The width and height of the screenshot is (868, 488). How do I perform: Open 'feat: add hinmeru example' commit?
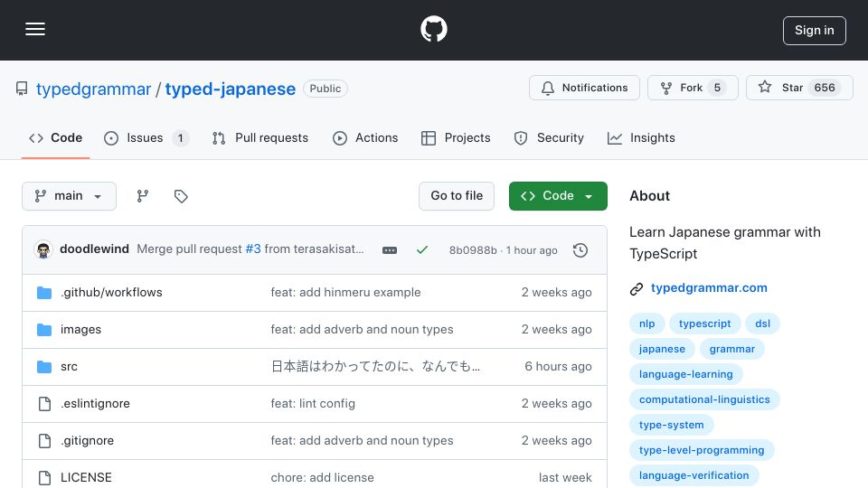tap(345, 292)
